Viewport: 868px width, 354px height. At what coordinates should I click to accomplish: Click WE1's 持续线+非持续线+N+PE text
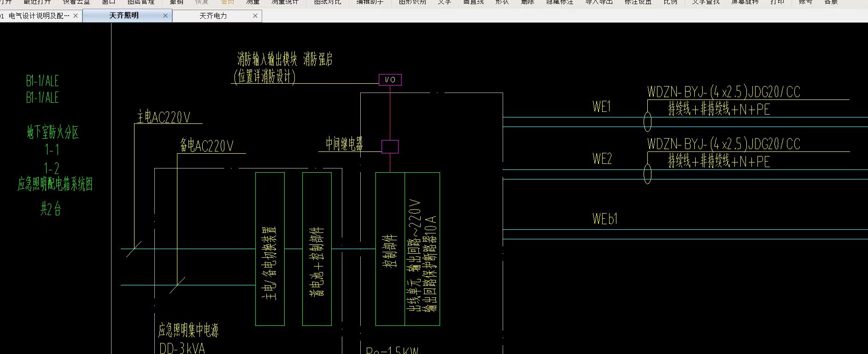719,109
